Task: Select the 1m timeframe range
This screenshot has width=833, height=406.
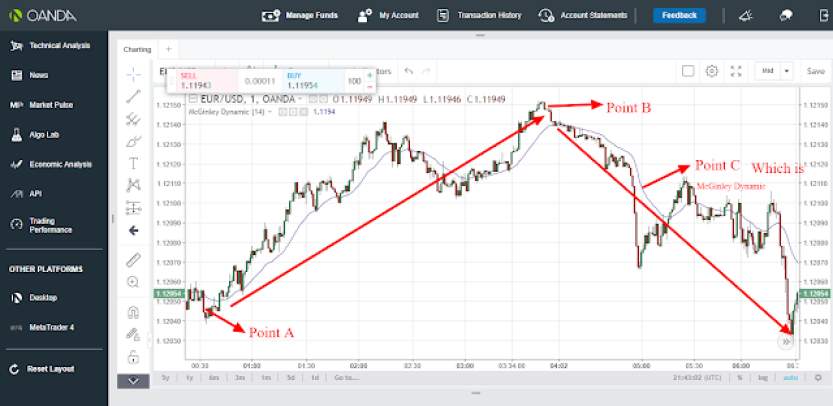Action: 266,378
